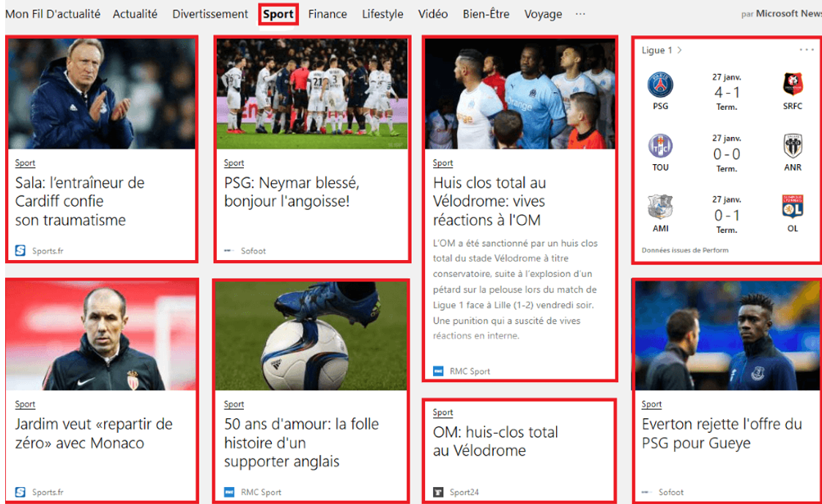
Task: Click Sport label on OM: huis-clos card
Action: click(x=443, y=412)
